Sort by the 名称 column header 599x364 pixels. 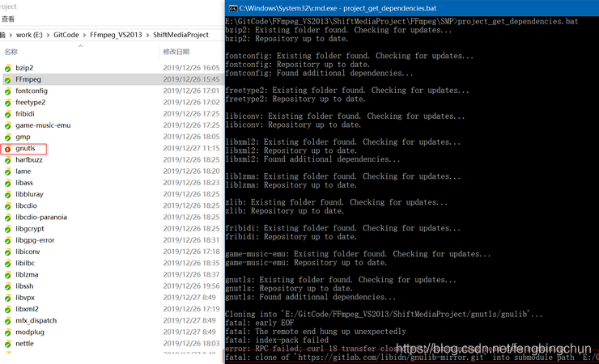pos(11,52)
